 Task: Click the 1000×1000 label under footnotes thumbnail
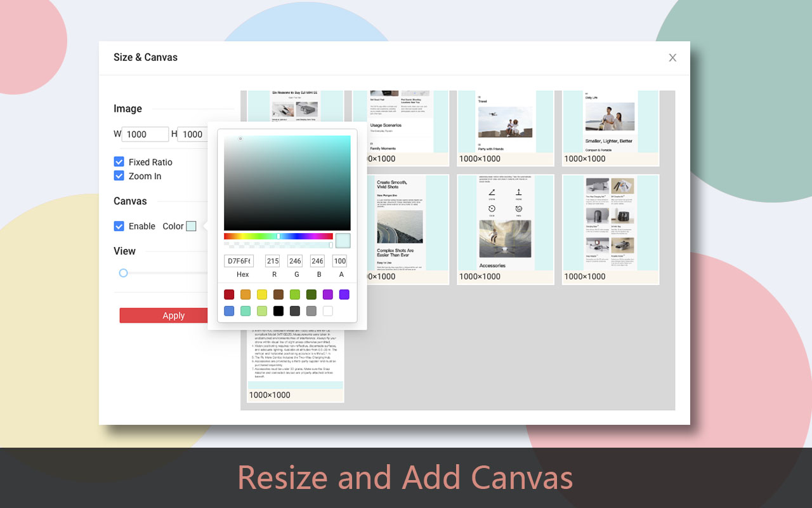click(x=270, y=395)
